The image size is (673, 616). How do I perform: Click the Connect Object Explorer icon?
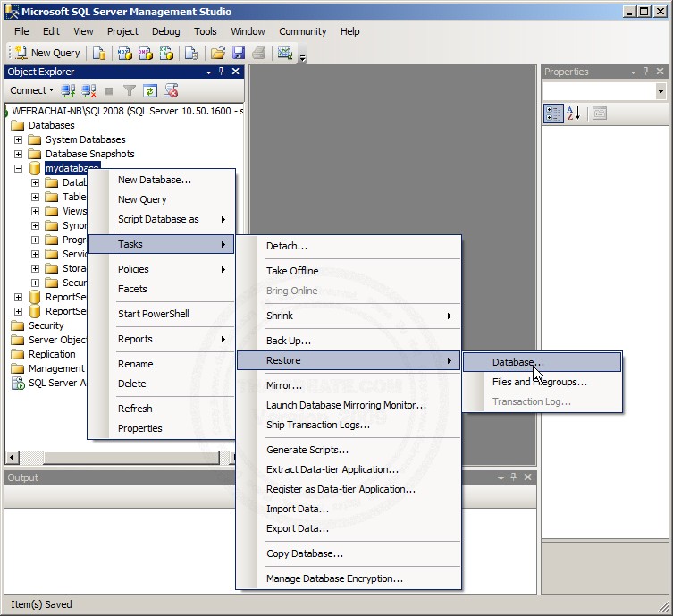click(68, 90)
